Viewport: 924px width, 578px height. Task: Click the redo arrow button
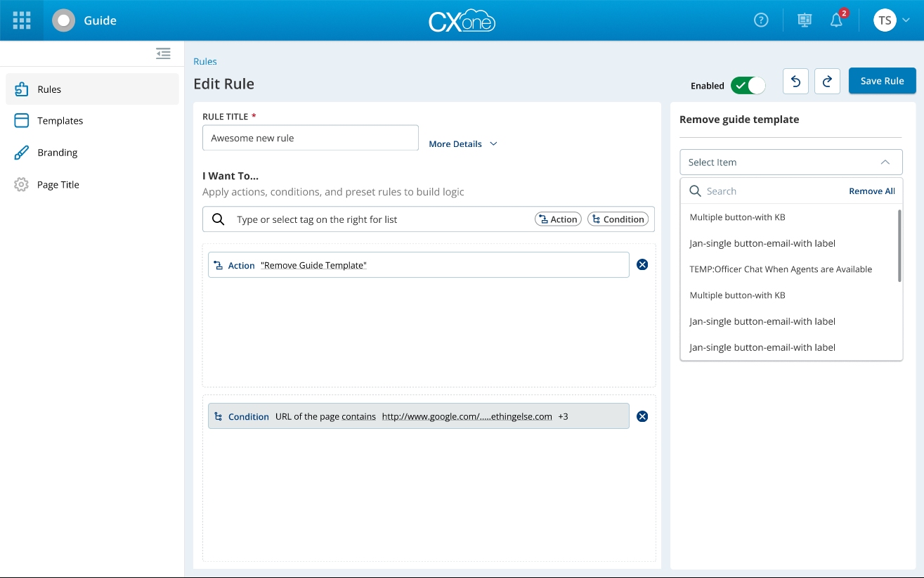[x=827, y=81]
